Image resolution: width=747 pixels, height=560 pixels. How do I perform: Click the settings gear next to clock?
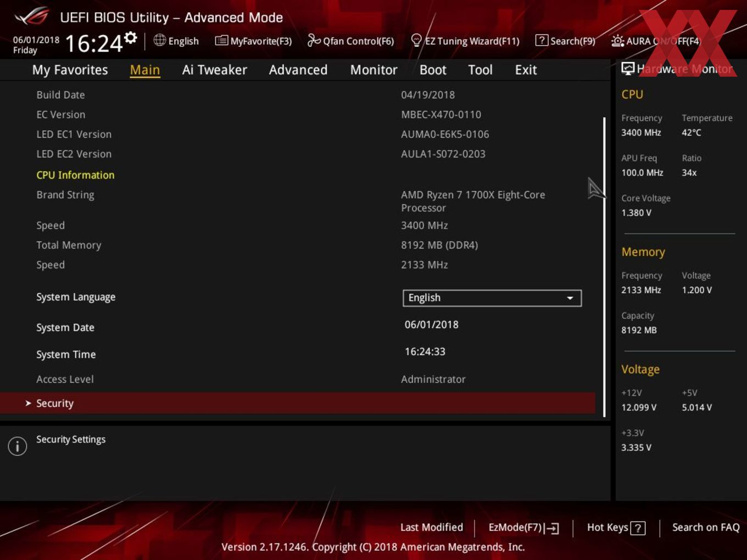pos(131,38)
